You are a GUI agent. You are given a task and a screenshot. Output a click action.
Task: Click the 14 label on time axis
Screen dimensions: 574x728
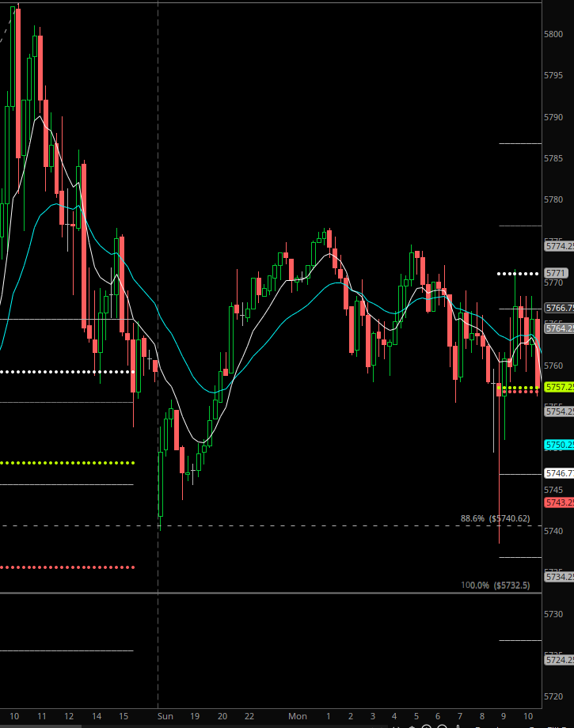pos(97,716)
